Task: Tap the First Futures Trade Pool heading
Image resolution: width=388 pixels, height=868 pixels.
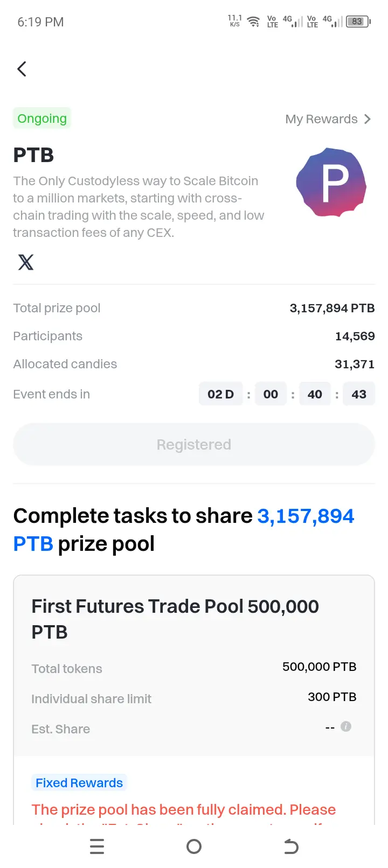Action: [x=175, y=619]
